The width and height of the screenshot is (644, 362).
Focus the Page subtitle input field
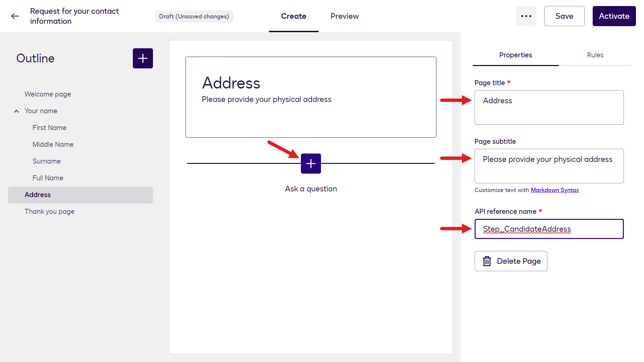pyautogui.click(x=549, y=166)
